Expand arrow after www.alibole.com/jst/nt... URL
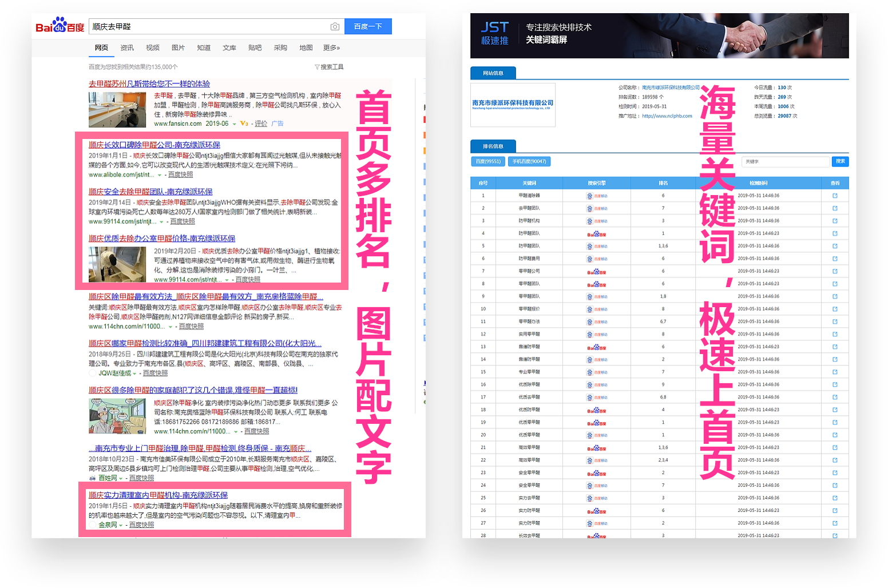Viewport: 888px width, 588px height. click(160, 175)
